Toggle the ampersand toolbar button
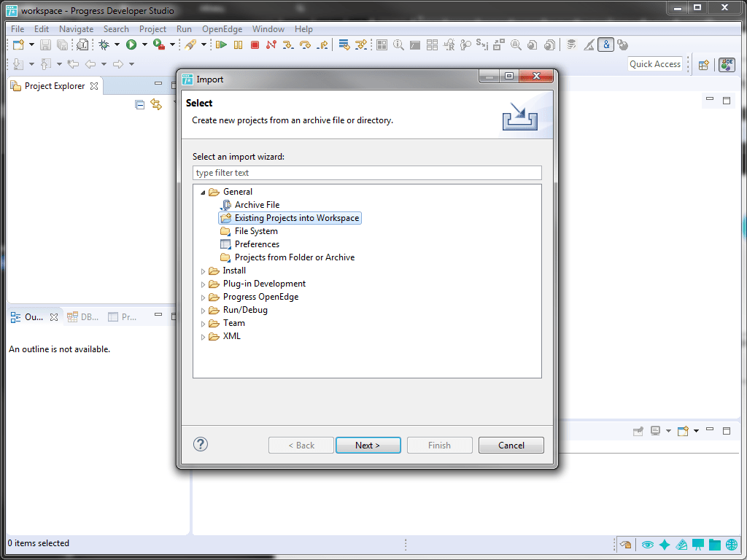Screen dimensions: 747x560 coord(605,45)
